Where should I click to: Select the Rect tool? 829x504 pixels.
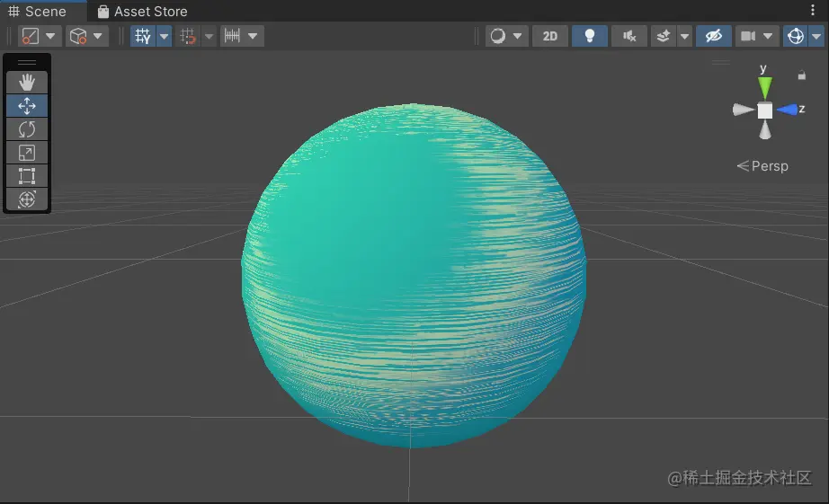pos(27,175)
